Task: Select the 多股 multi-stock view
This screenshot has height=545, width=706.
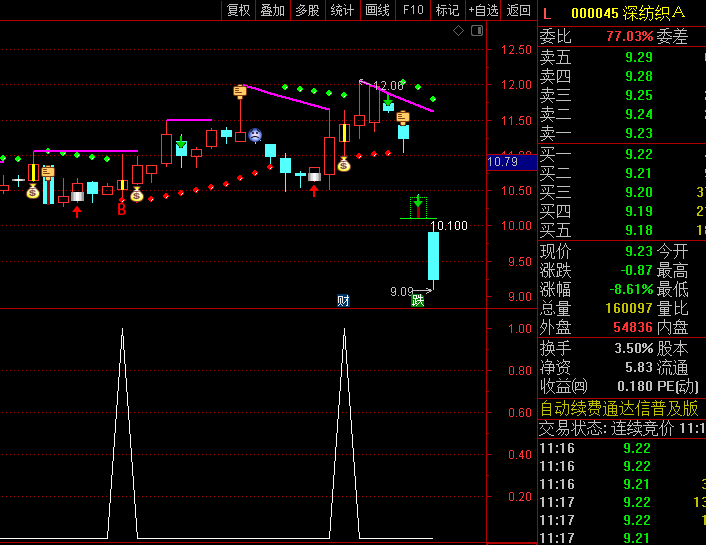Action: click(x=307, y=10)
